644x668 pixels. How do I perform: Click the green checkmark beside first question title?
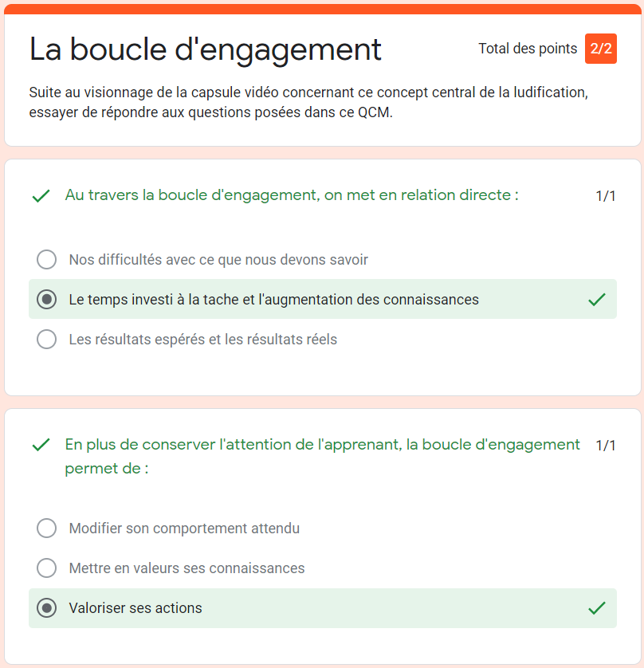coord(41,196)
